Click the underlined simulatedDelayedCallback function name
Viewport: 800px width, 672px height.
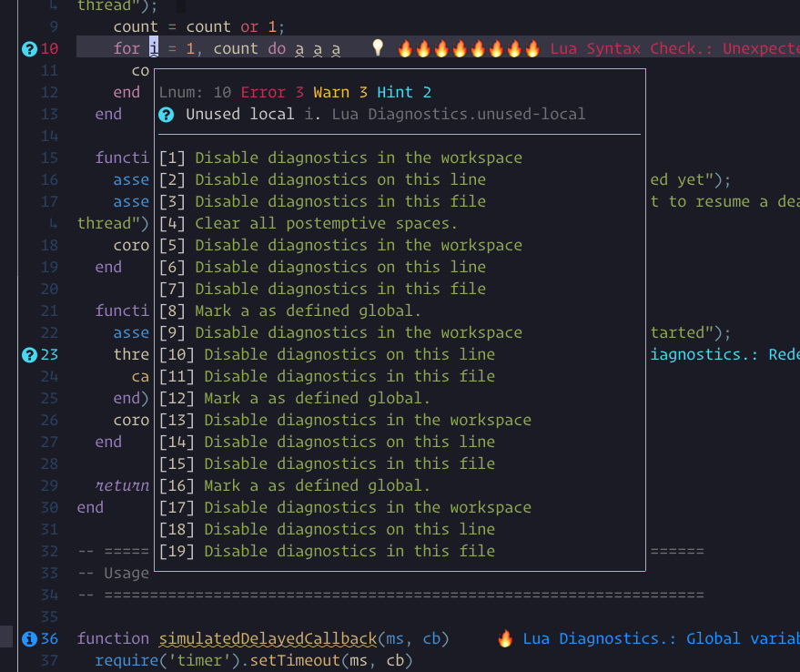[268, 639]
